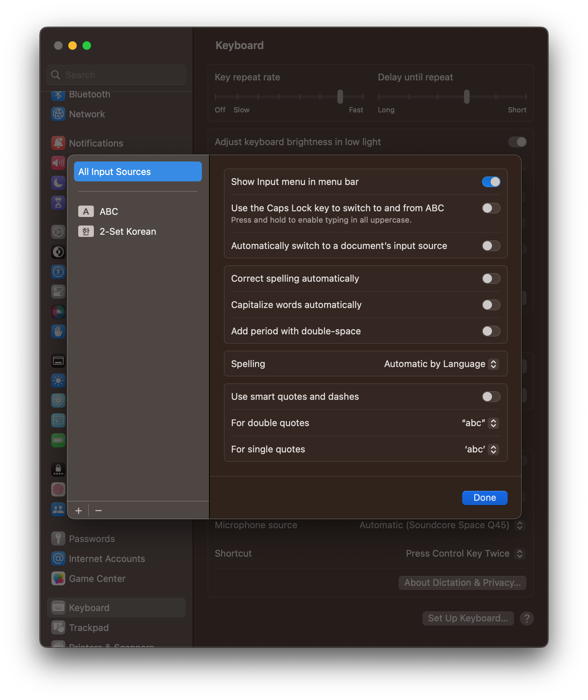Open Sound speaker icon in sidebar

(58, 163)
